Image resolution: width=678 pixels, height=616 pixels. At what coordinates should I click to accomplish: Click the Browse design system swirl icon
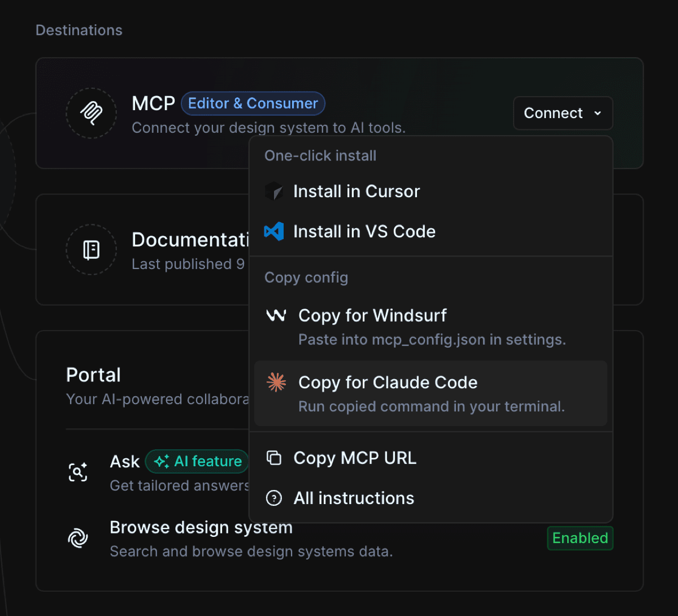pos(78,538)
